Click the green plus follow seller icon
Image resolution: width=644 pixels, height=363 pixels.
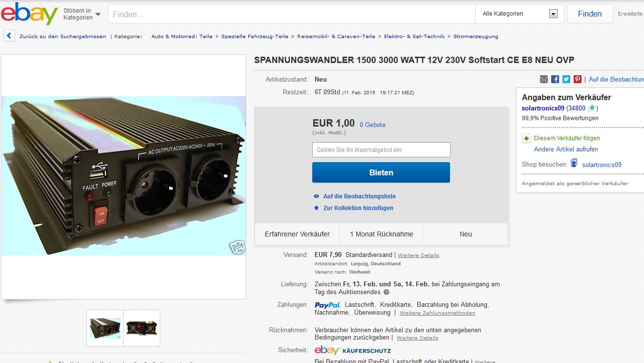[x=526, y=138]
